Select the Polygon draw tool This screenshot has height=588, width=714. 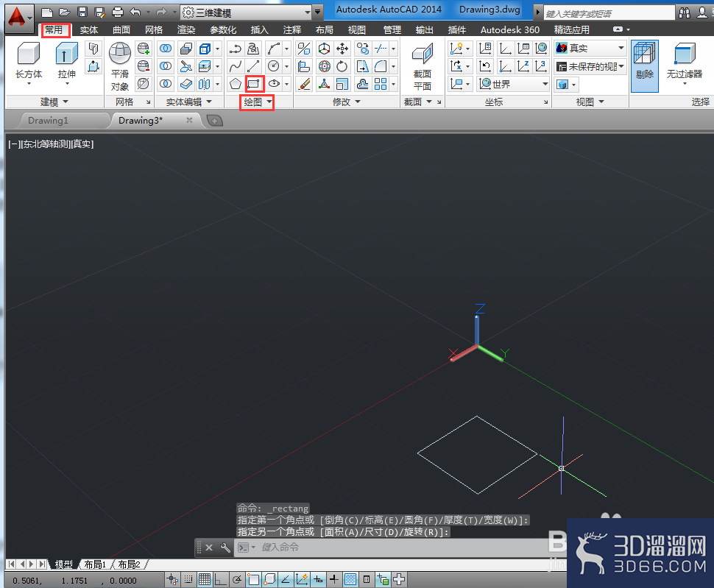(x=235, y=84)
